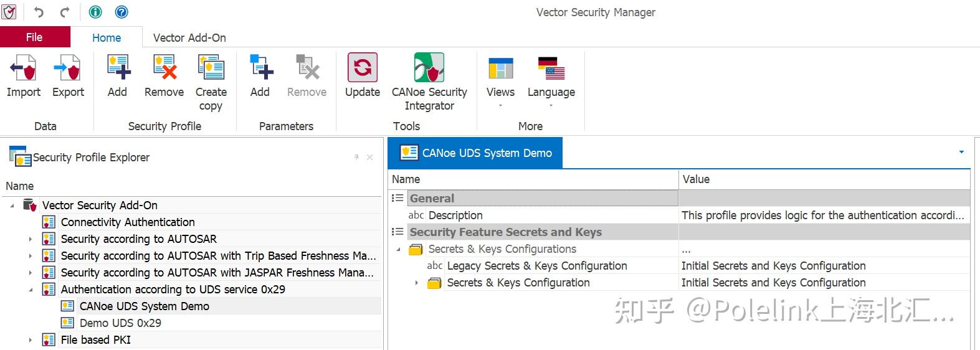Screen dimensions: 980x350
Task: Click the Export data icon
Action: click(68, 69)
